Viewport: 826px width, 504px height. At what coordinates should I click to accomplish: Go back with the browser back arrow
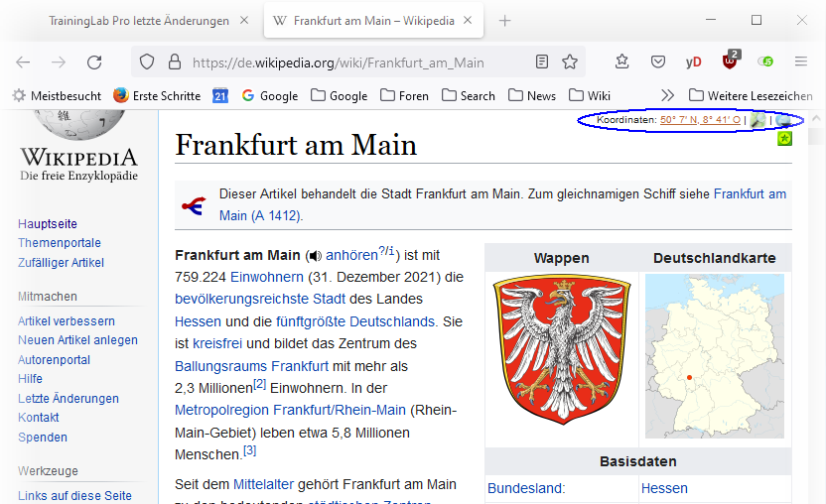coord(23,63)
